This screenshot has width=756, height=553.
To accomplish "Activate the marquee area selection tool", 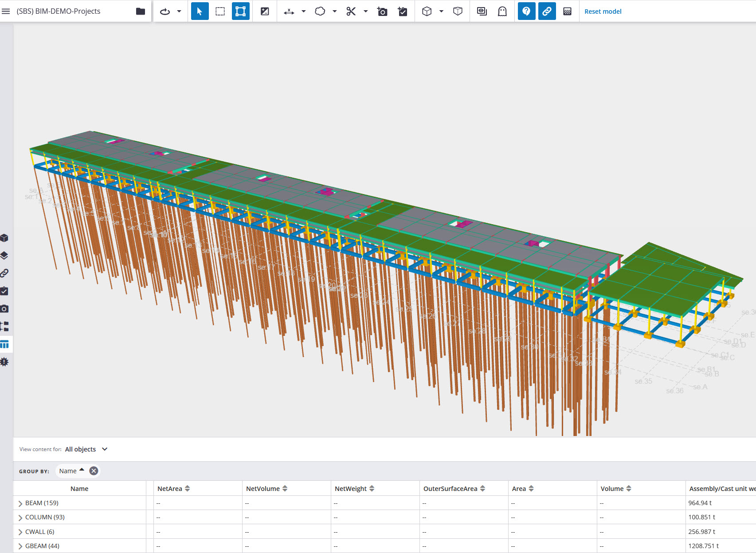I will pos(220,11).
